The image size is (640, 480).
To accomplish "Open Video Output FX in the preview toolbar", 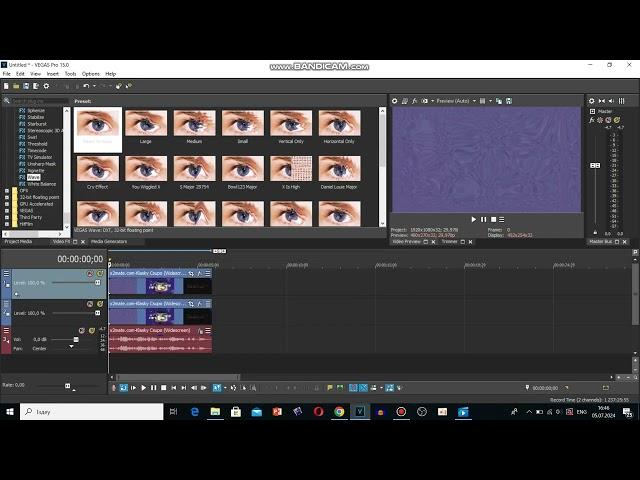I will point(415,101).
